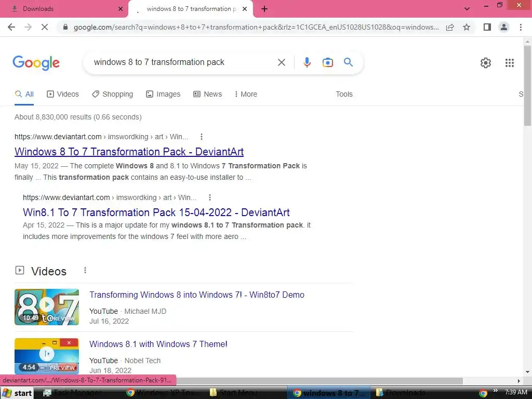The height and width of the screenshot is (399, 532).
Task: Go back with the browser back arrow
Action: [11, 27]
